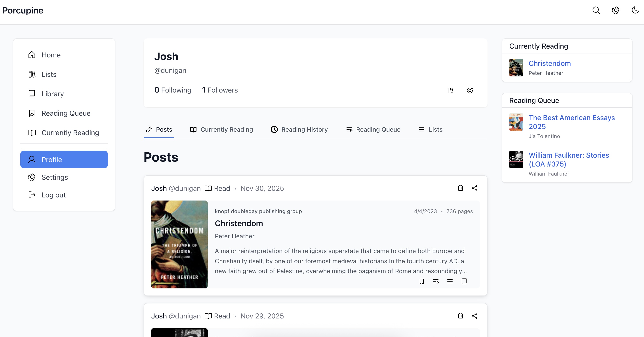
Task: Toggle dark mode with moon icon
Action: pos(635,10)
